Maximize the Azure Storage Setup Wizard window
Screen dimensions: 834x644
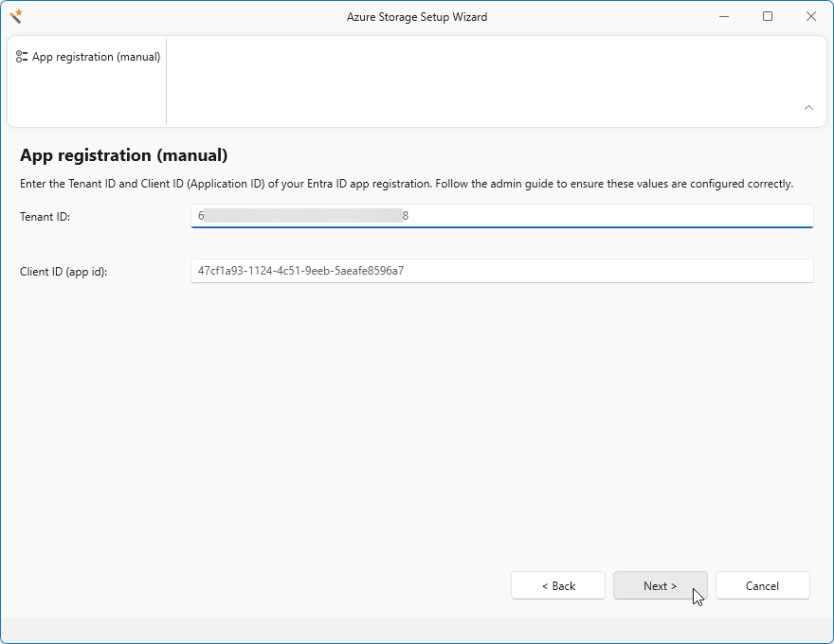click(768, 16)
